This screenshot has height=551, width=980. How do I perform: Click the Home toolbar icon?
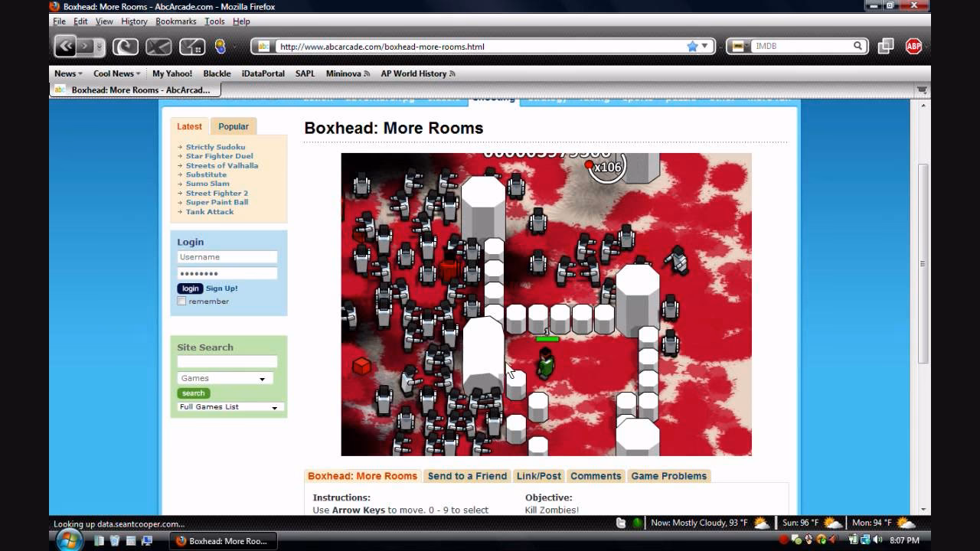(x=192, y=47)
